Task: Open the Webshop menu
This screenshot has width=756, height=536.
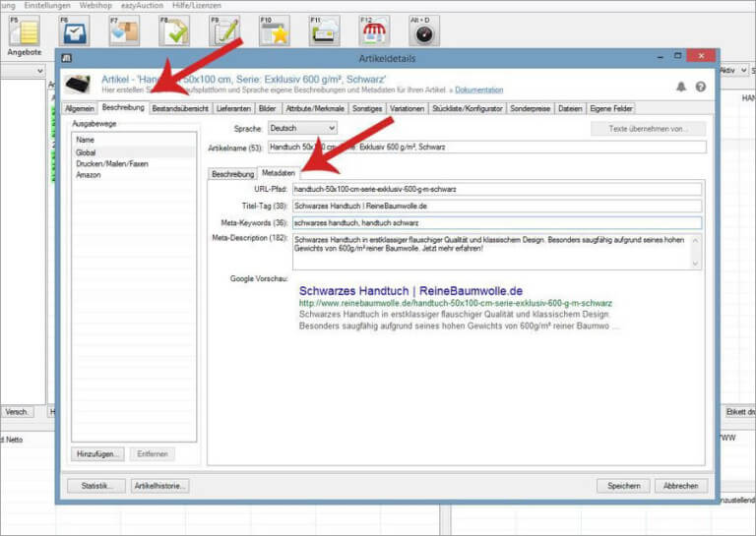Action: tap(95, 5)
